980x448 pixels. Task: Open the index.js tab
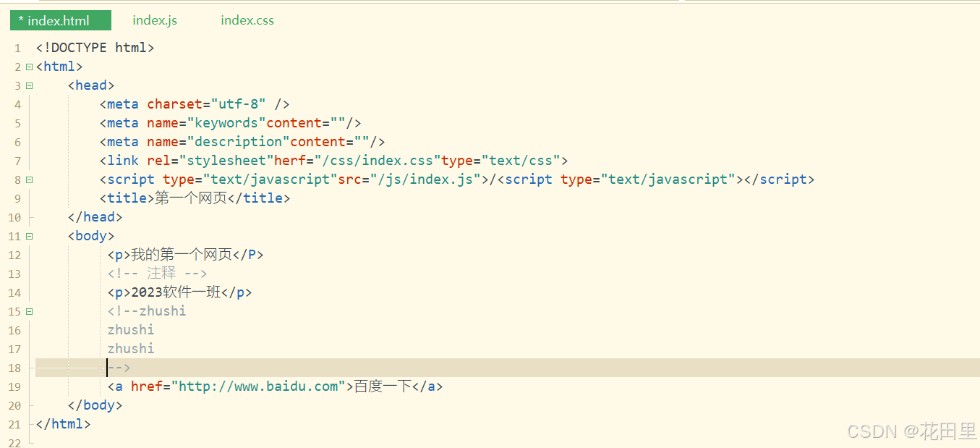click(x=155, y=20)
